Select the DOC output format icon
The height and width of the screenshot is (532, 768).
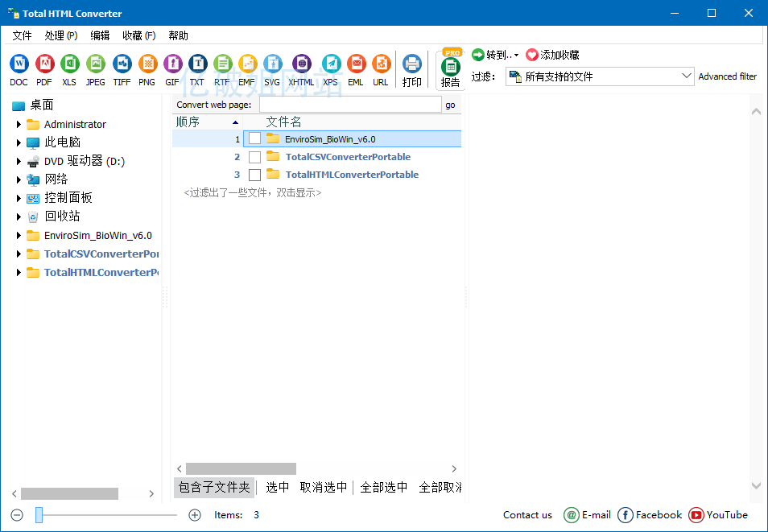19,64
